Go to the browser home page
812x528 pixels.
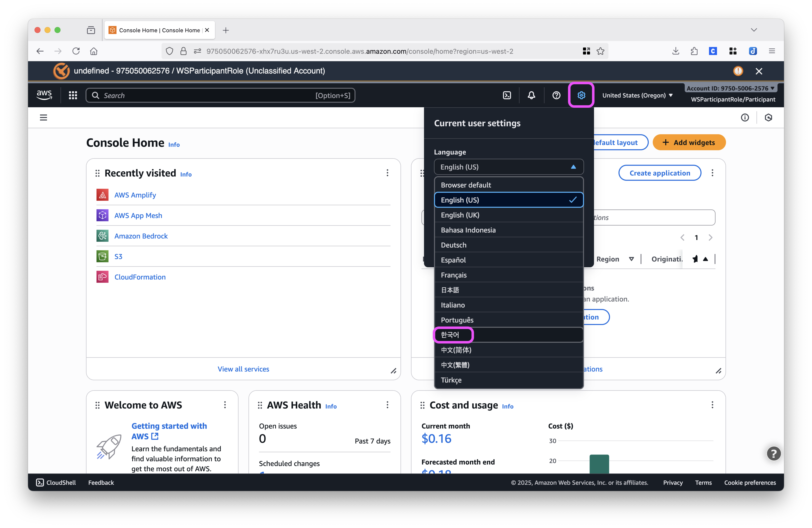point(94,51)
